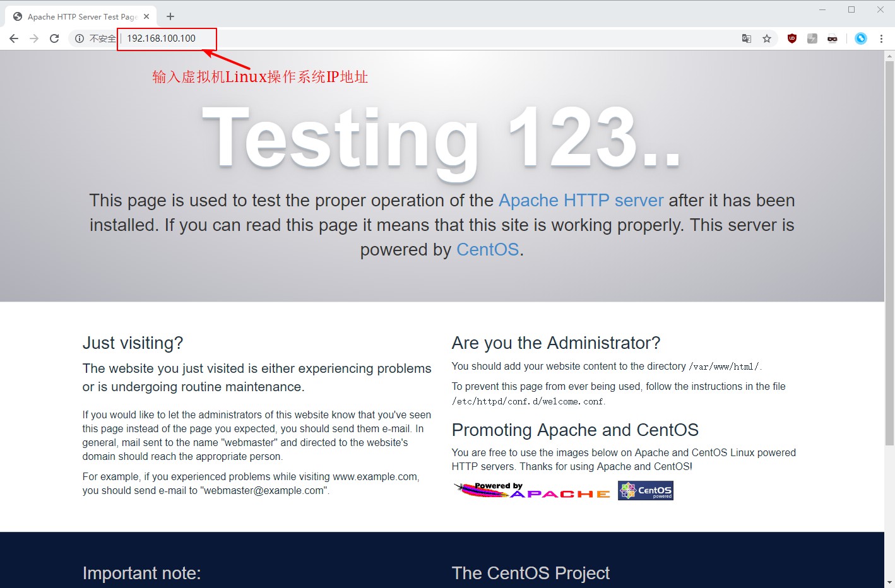The width and height of the screenshot is (895, 588).
Task: Click the Powered by Apache logo
Action: coord(532,491)
